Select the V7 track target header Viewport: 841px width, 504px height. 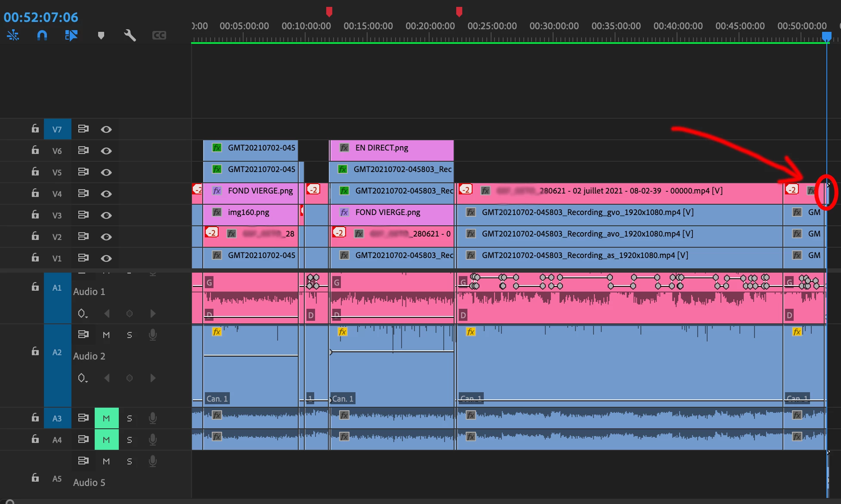tap(57, 129)
